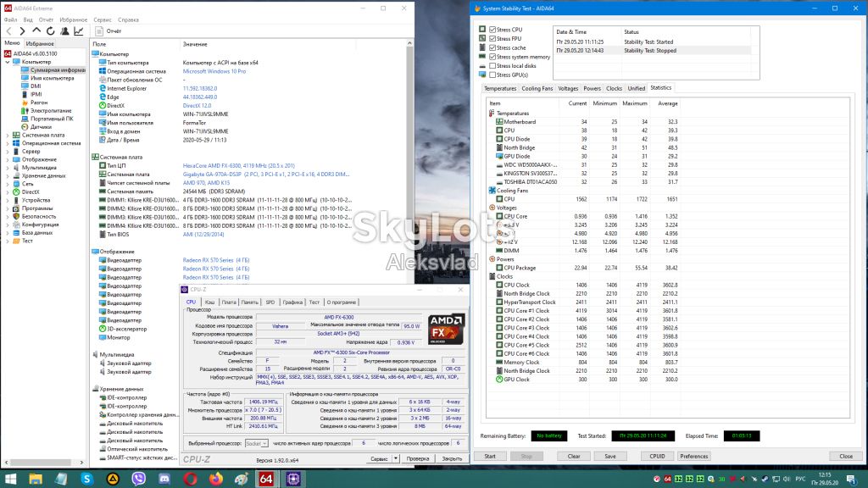This screenshot has height=488, width=868.
Task: Disable Stress system memory
Action: (x=492, y=57)
